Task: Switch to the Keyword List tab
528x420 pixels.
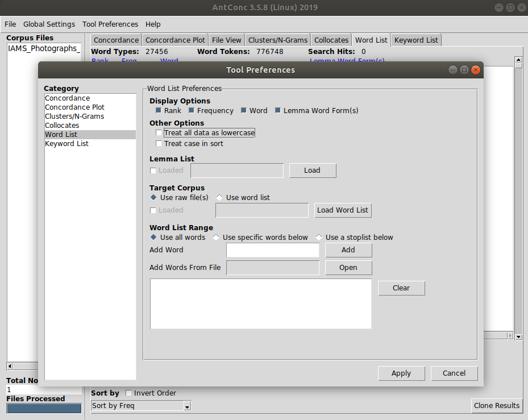Action: (416, 40)
